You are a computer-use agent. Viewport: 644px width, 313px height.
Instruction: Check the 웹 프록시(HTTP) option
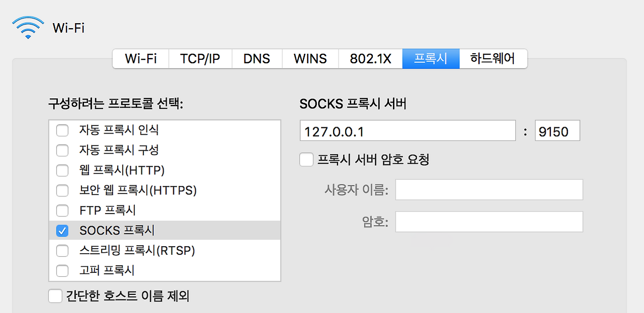coord(62,170)
